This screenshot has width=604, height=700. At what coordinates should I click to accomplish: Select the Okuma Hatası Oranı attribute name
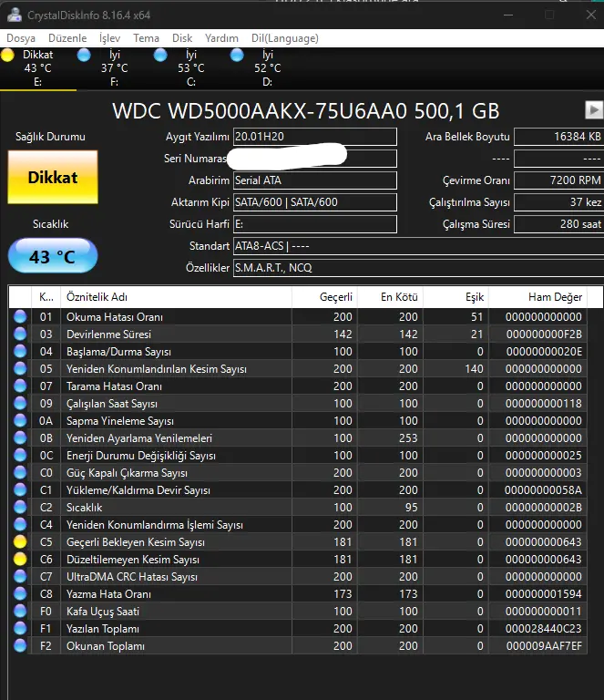tap(115, 317)
